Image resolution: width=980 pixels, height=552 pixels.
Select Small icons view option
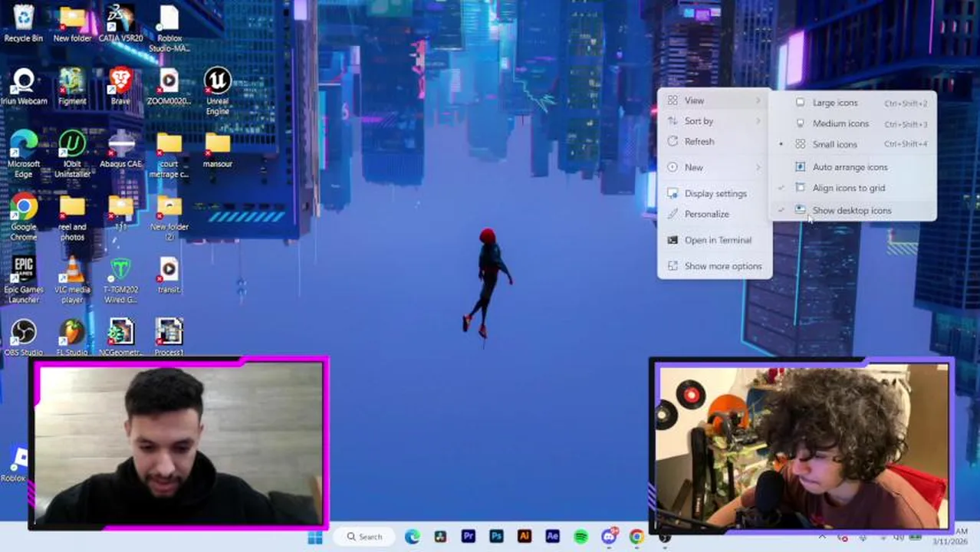853,144
